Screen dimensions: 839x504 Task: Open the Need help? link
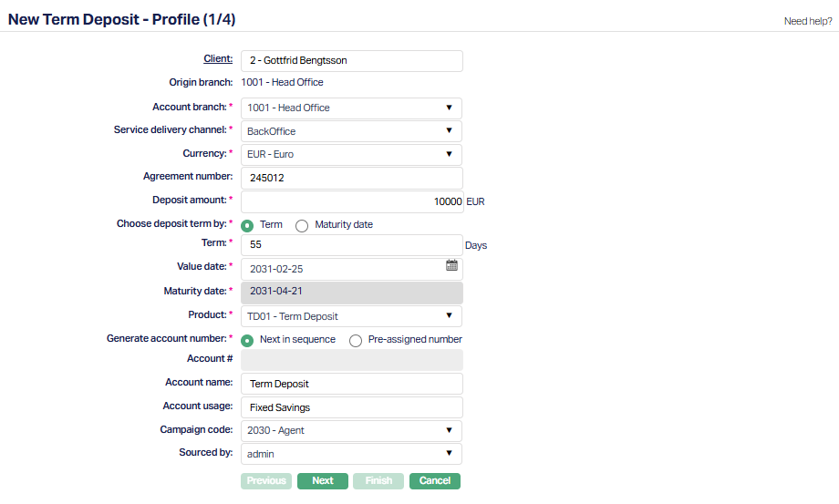808,21
